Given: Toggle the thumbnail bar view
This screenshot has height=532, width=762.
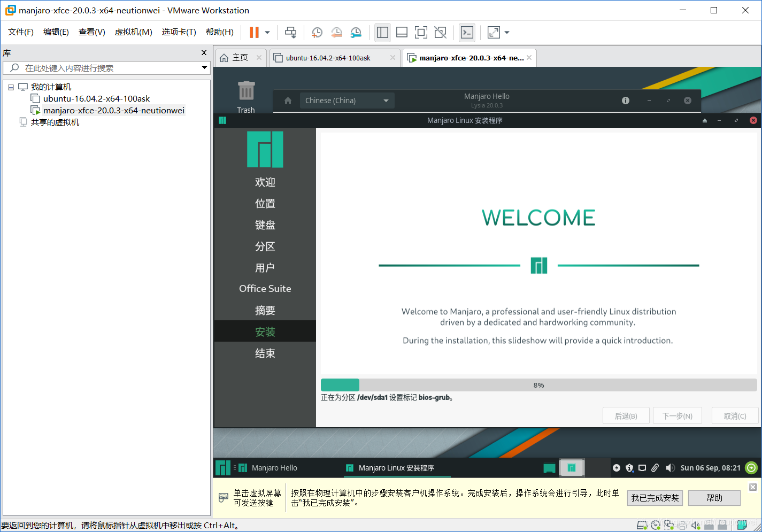Looking at the screenshot, I should tap(402, 33).
